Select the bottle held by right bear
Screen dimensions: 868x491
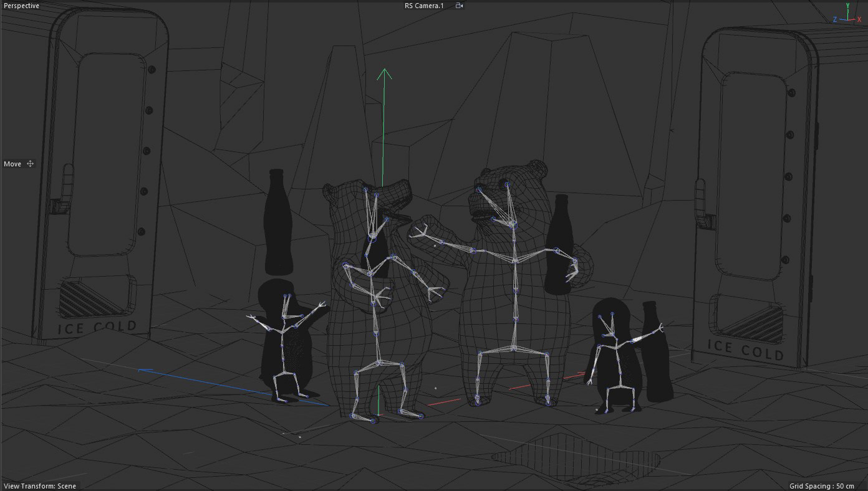coord(559,243)
